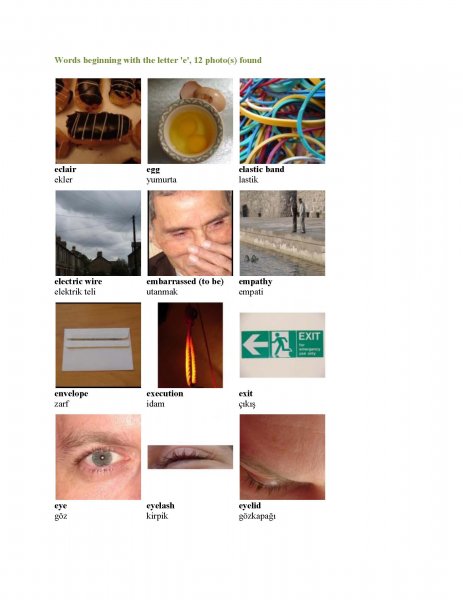Click the 'gözkapağı' translation text
463x600 pixels.
[x=257, y=516]
